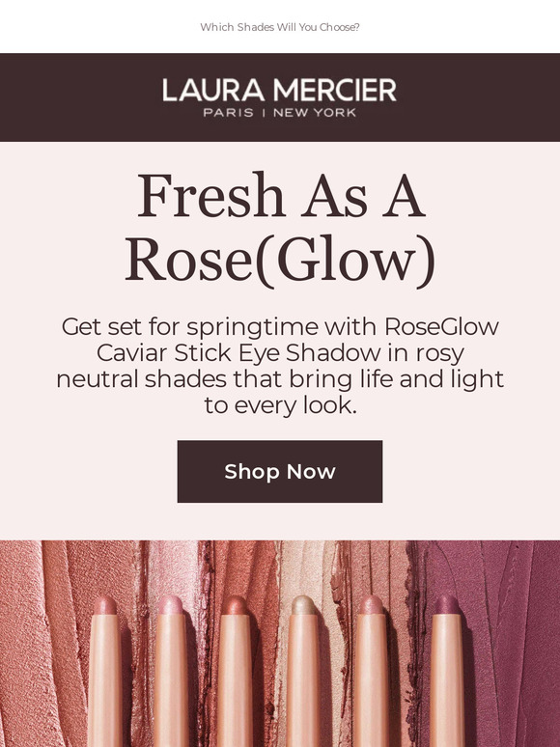Click 'Which Shades Will You Choose?' preheader text

coord(280,27)
